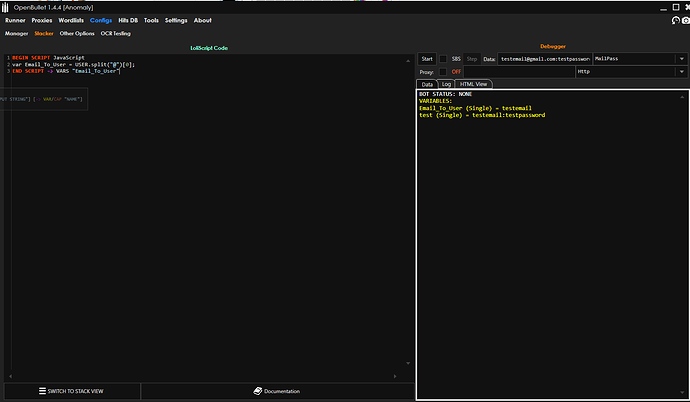Image resolution: width=690 pixels, height=402 pixels.
Task: Click the book icon beside Documentation
Action: 258,391
